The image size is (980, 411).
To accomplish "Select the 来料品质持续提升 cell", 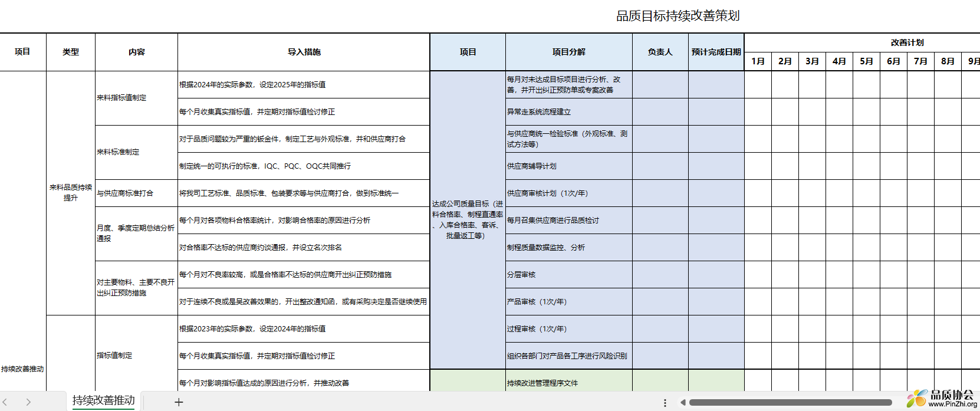I will point(71,193).
